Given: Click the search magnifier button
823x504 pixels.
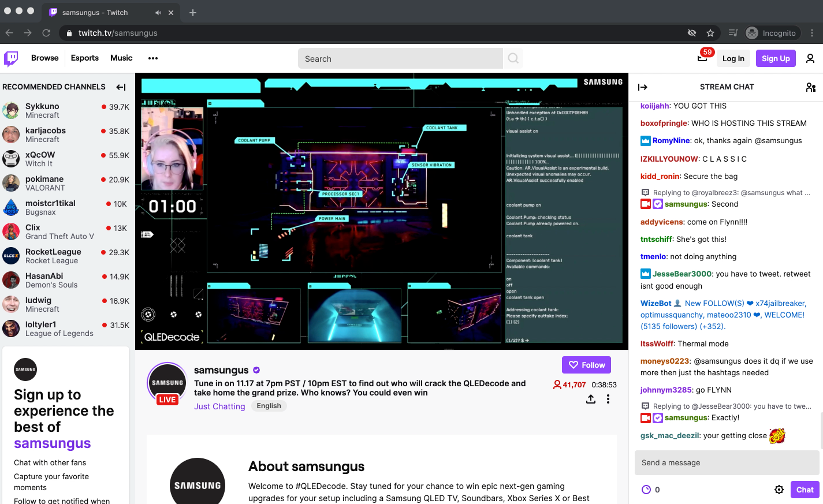Looking at the screenshot, I should point(513,58).
